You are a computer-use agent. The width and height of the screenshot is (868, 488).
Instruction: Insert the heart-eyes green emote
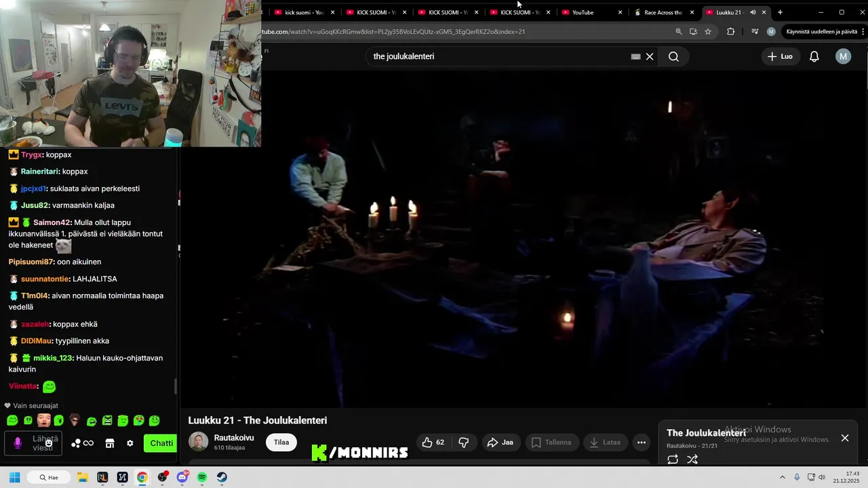point(138,420)
